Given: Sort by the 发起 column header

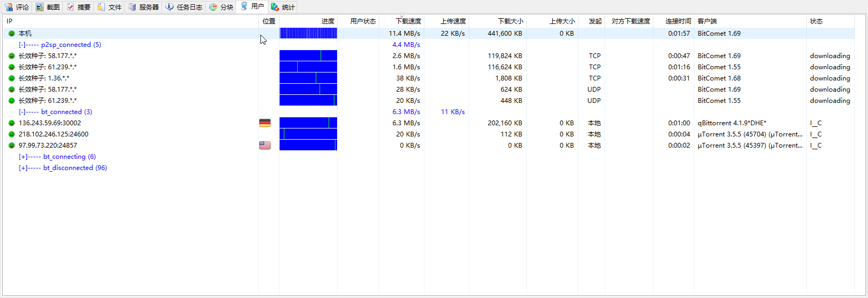Looking at the screenshot, I should pyautogui.click(x=591, y=21).
